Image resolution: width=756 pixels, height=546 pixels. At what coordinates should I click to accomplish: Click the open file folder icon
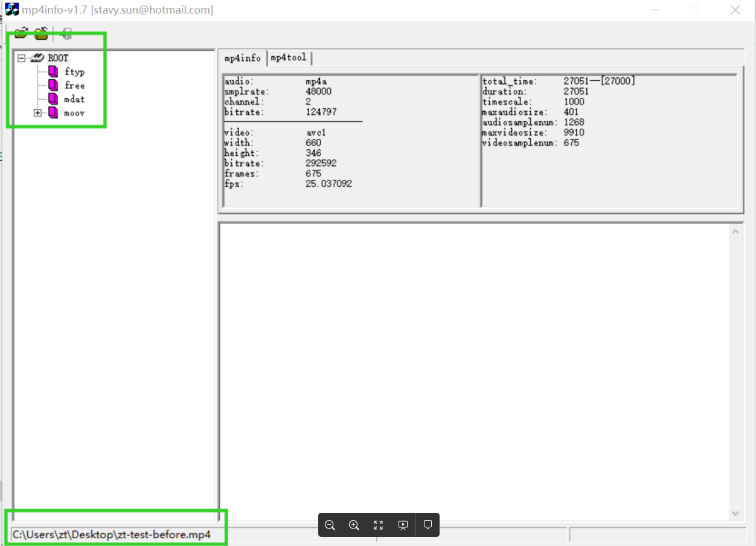coord(22,34)
